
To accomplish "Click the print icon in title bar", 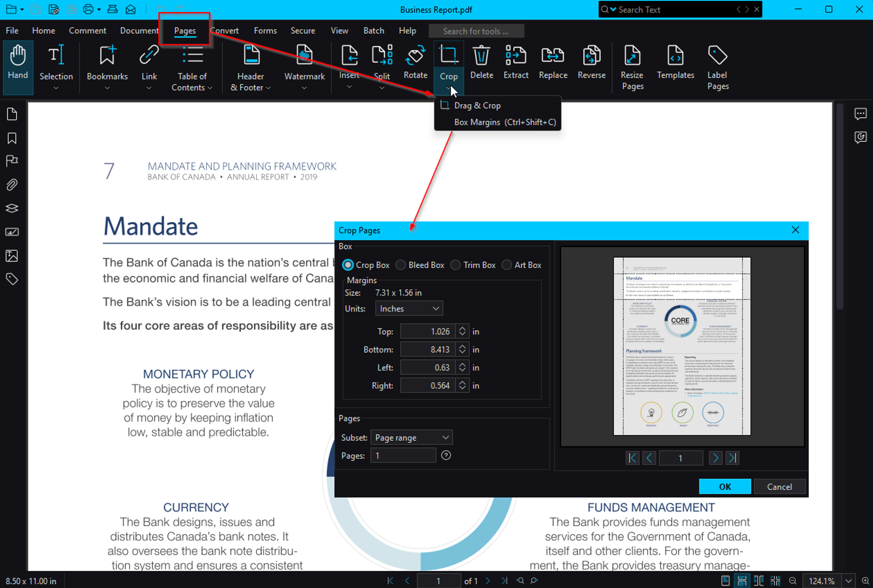I will 88,9.
